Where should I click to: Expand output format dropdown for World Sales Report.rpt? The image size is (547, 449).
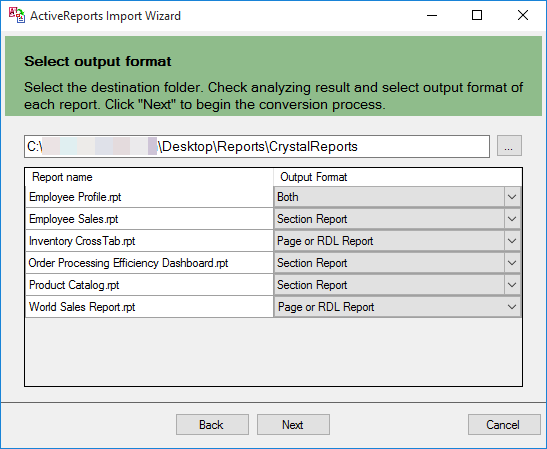512,307
